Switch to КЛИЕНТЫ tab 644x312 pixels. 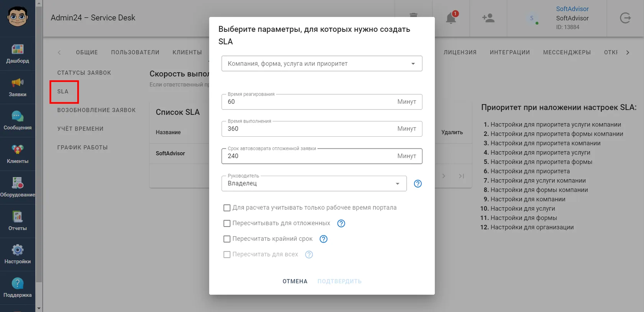coord(187,52)
